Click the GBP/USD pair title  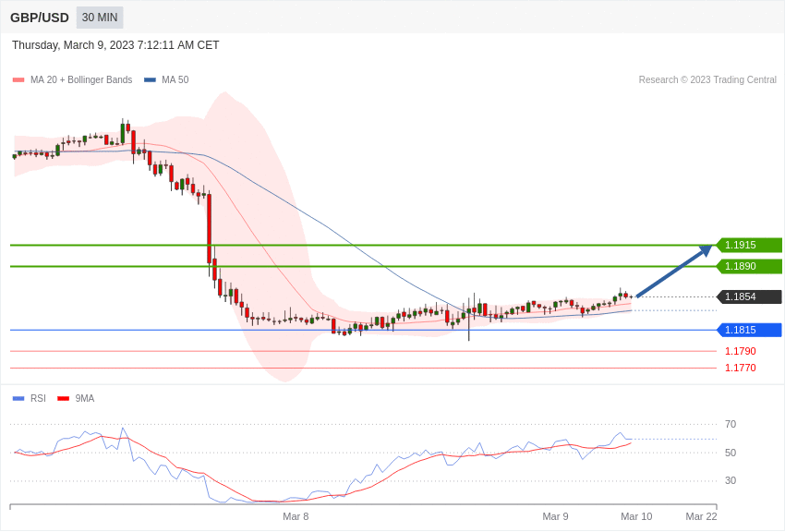[40, 18]
